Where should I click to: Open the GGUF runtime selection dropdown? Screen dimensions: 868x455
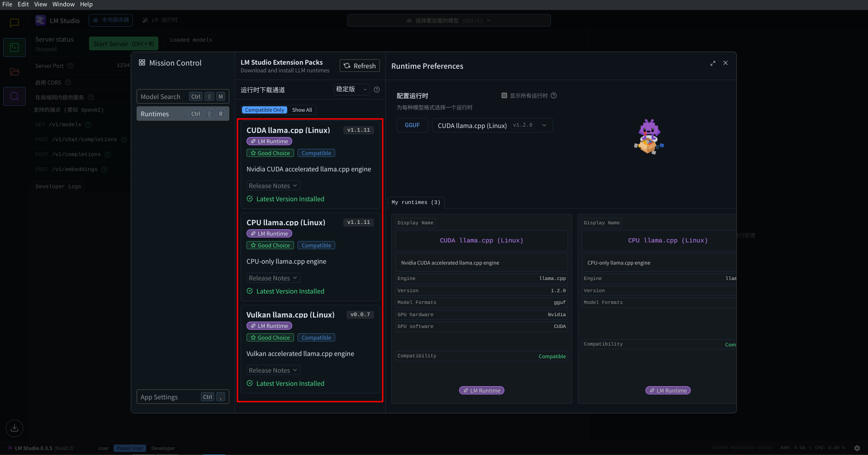(x=492, y=125)
